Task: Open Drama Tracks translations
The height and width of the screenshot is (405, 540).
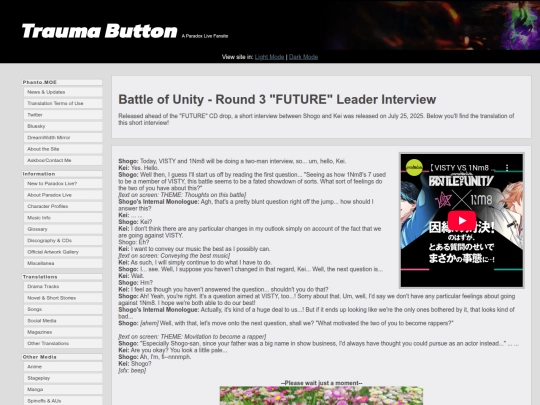Action: click(63, 287)
